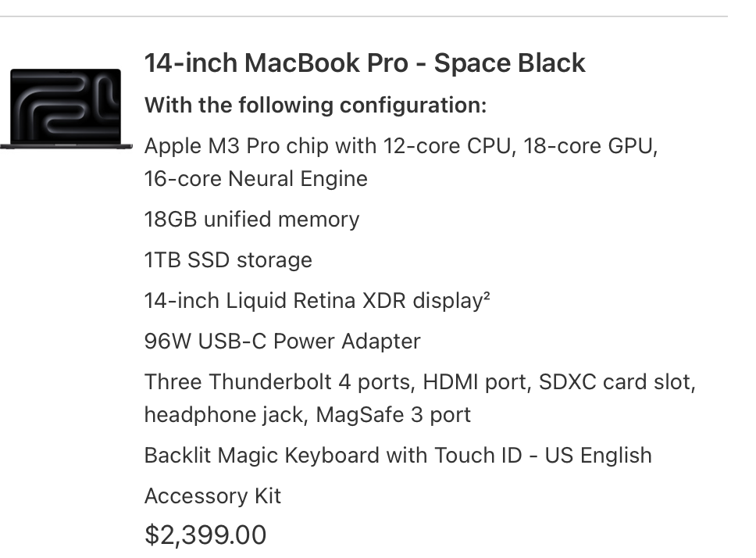Screen dimensions: 756x558
Task: Click the 'Space Black' color name in title
Action: (510, 63)
